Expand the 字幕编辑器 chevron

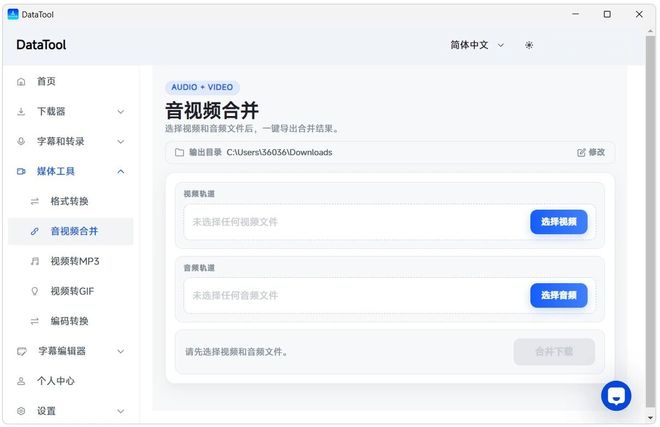click(x=121, y=351)
